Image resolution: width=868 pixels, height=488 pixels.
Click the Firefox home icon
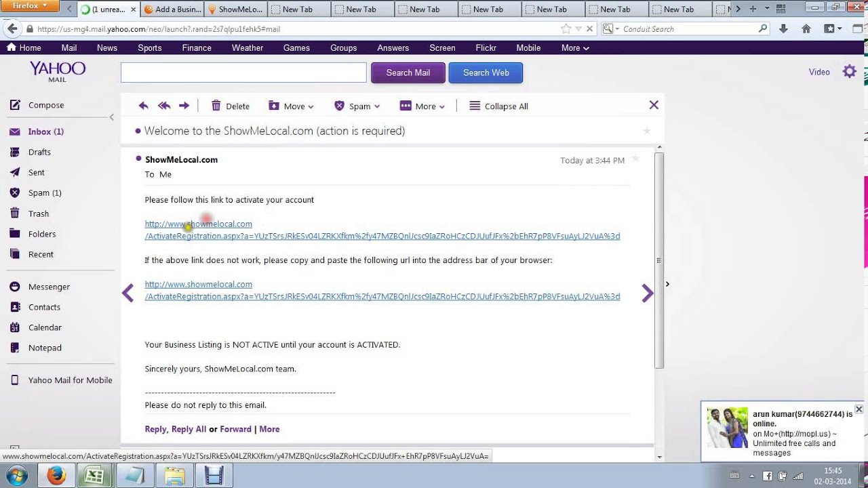(806, 29)
